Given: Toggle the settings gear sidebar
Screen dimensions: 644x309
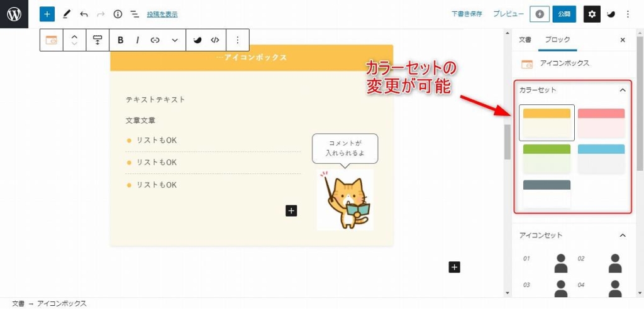Looking at the screenshot, I should 591,14.
